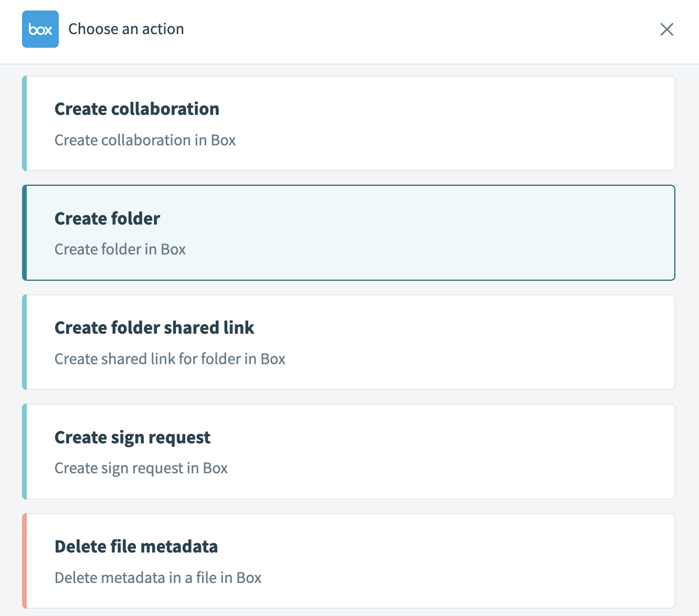Screen dimensions: 699x616
Task: Click 'Delete metadata in a file in Box' text
Action: [158, 578]
